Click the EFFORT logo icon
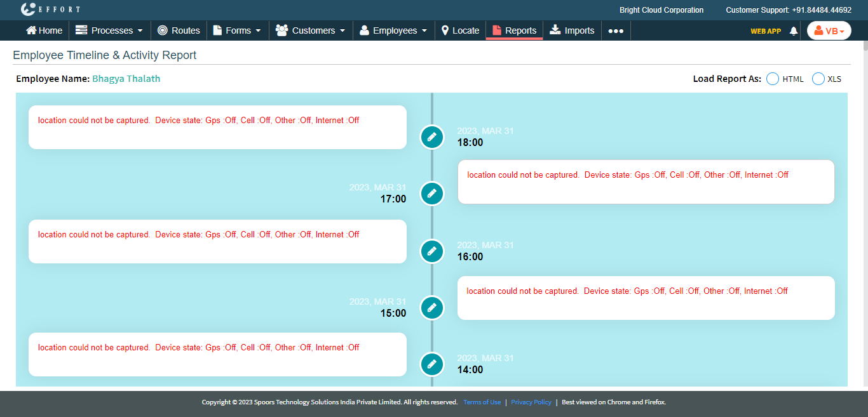 coord(29,10)
